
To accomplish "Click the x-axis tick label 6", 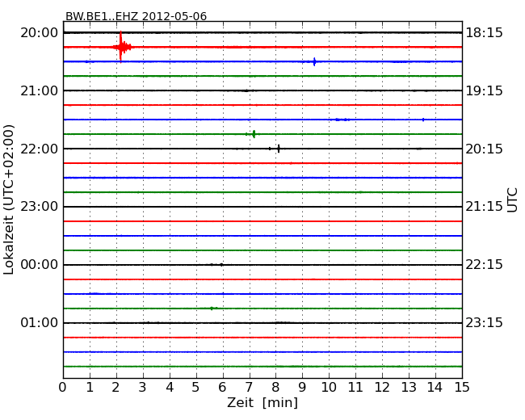I will 222,387.
